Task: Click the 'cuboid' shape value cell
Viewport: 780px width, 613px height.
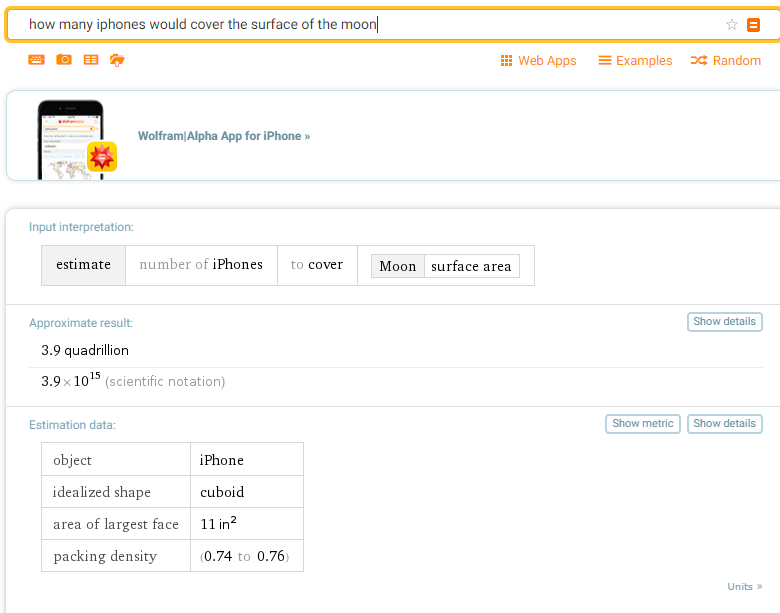Action: (x=247, y=492)
